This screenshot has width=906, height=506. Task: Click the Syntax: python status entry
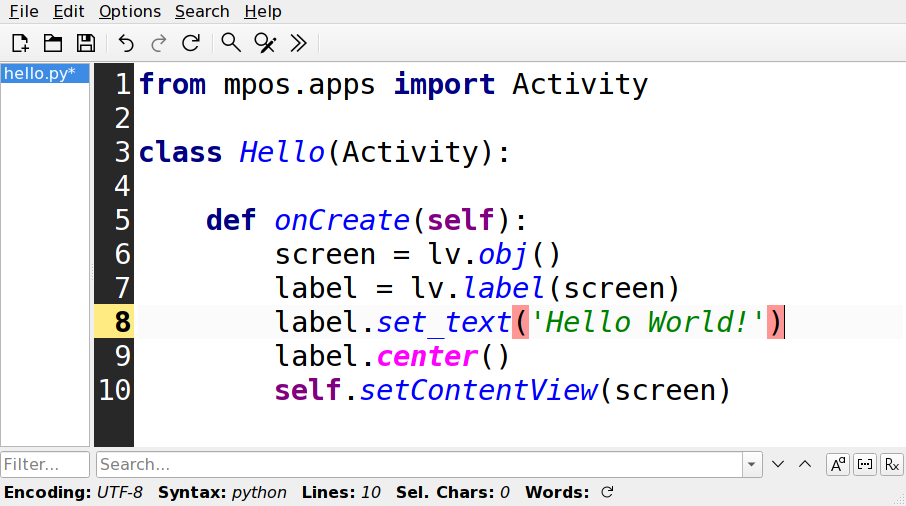pyautogui.click(x=222, y=492)
